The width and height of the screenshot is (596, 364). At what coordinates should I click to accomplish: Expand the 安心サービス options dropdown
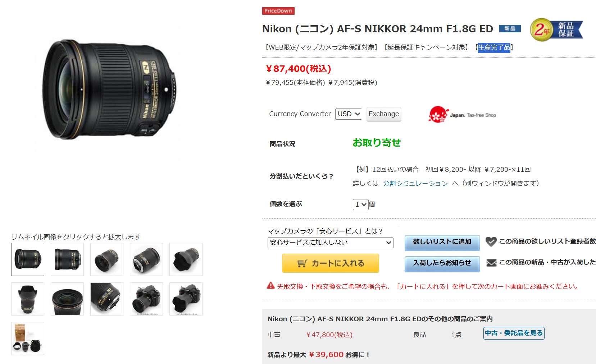click(x=330, y=243)
